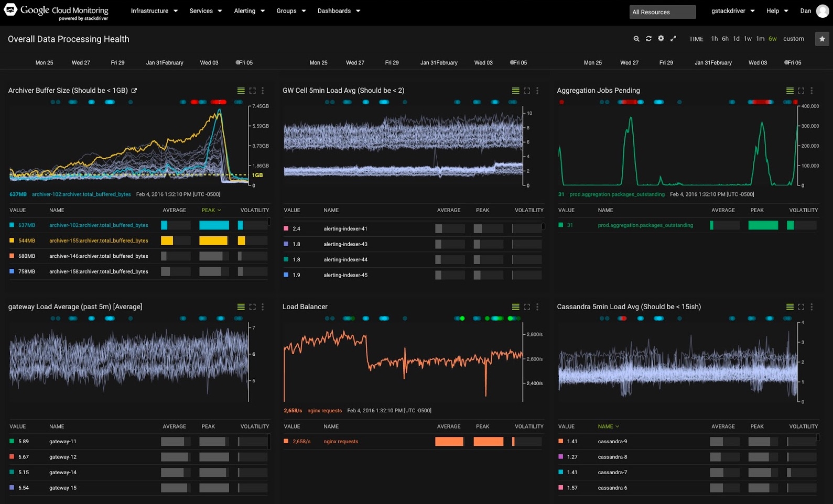Toggle legend list for Cassandra chart
This screenshot has height=504, width=833.
(x=789, y=307)
